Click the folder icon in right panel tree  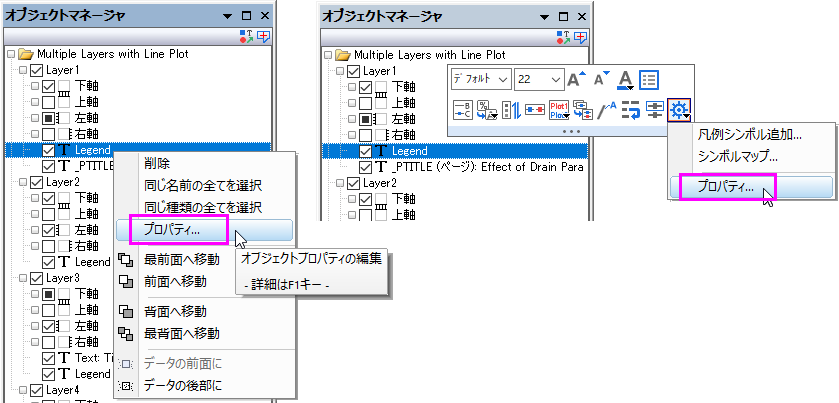pos(344,55)
